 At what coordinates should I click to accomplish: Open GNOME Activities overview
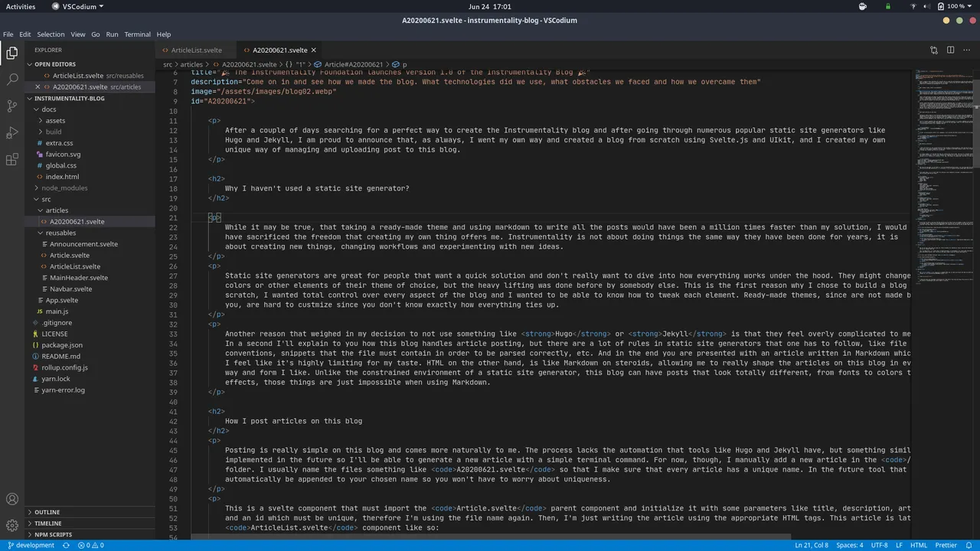(21, 6)
